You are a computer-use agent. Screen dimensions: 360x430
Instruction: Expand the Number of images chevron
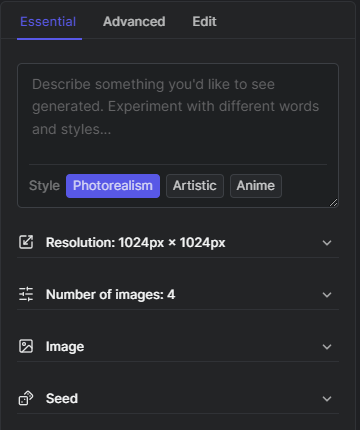pos(327,295)
